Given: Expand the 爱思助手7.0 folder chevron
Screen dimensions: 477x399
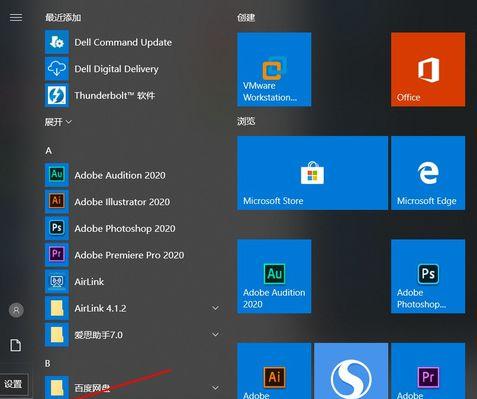Looking at the screenshot, I should pos(216,334).
